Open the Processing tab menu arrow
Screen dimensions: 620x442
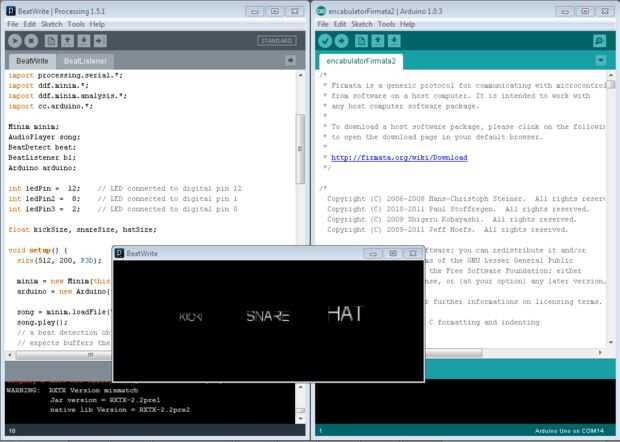(291, 60)
